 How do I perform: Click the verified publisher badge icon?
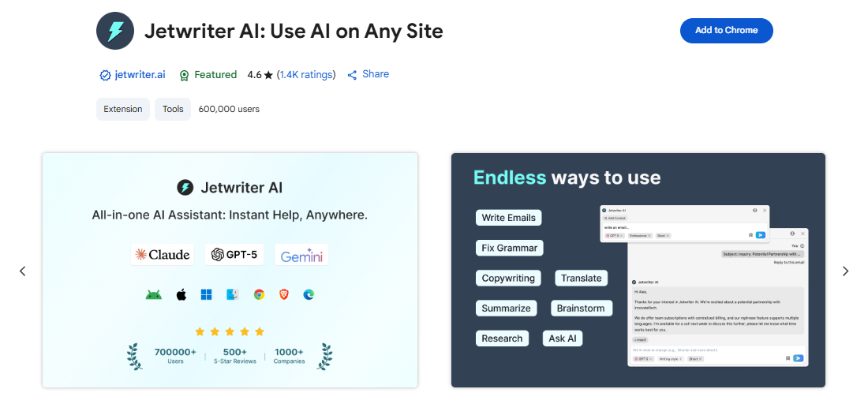(x=105, y=75)
